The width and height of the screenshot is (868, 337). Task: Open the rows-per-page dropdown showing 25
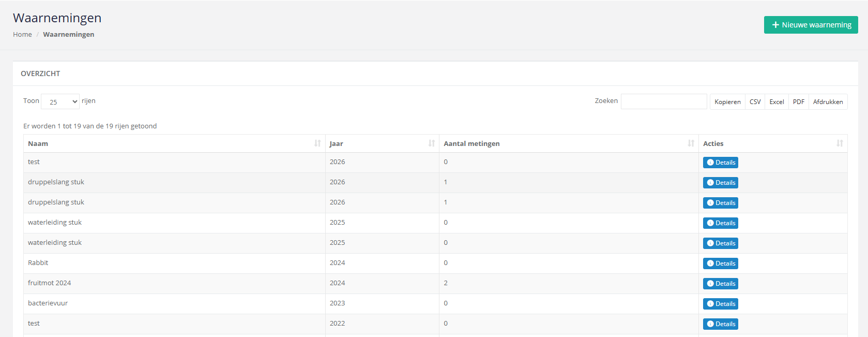point(60,101)
